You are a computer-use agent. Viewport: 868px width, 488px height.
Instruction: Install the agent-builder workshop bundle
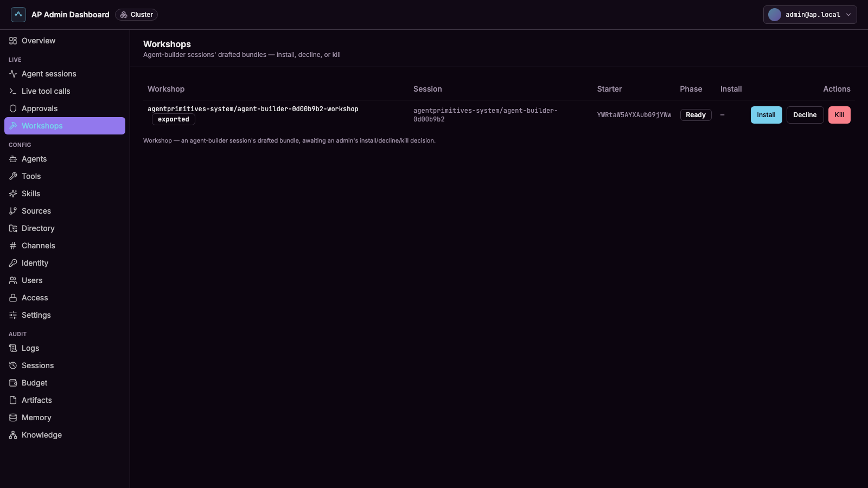pyautogui.click(x=766, y=115)
